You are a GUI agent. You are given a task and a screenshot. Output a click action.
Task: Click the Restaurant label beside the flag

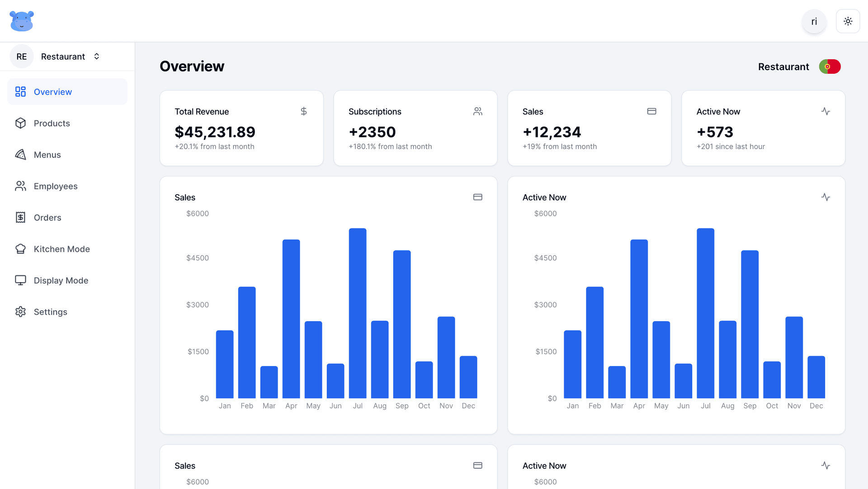[x=783, y=67]
